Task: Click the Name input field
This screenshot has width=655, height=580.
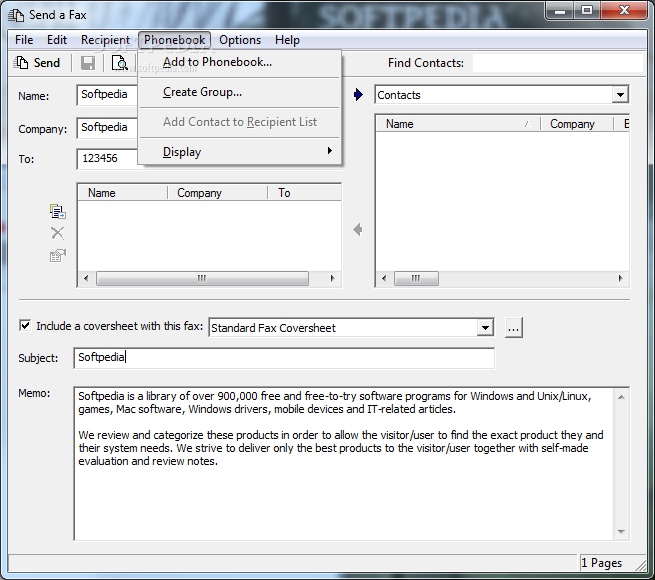Action: coord(107,95)
